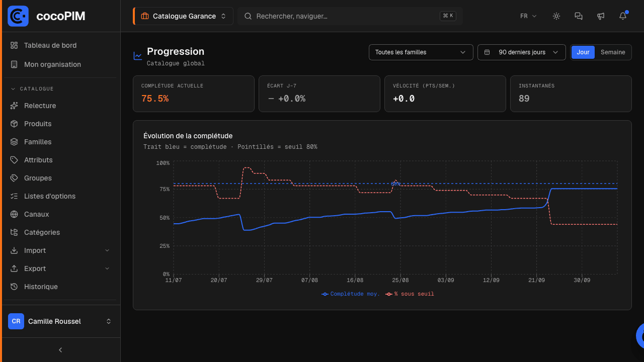Open Listes d'options checklist icon

pyautogui.click(x=14, y=196)
